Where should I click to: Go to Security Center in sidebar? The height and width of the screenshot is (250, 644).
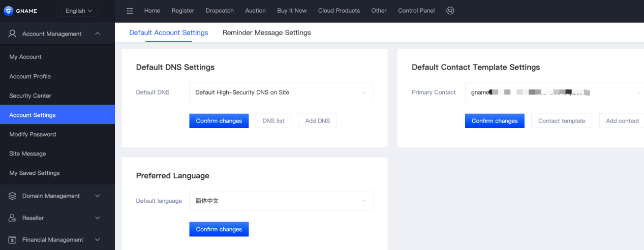(30, 96)
